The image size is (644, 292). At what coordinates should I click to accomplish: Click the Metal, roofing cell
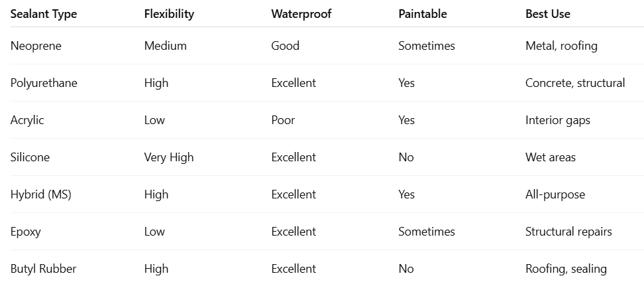pyautogui.click(x=561, y=46)
